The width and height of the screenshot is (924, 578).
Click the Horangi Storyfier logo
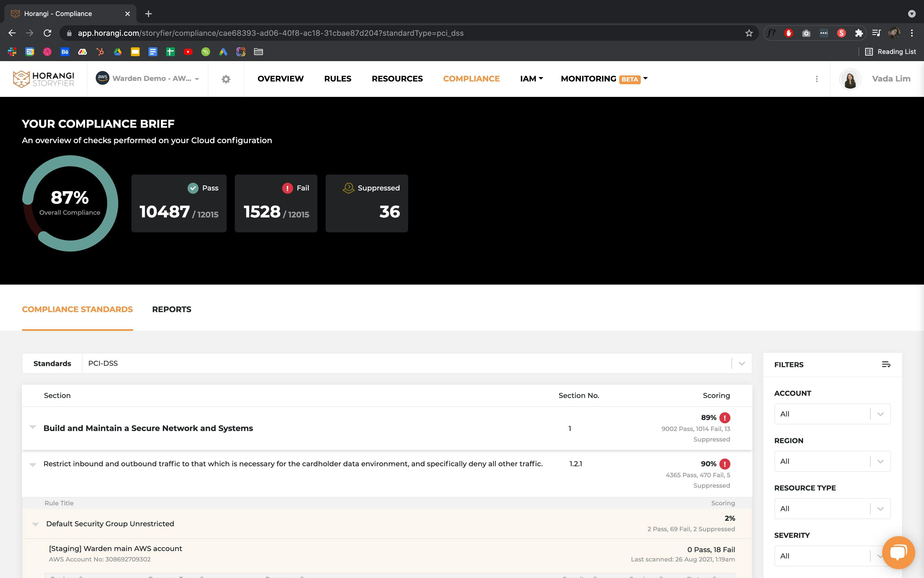point(43,79)
